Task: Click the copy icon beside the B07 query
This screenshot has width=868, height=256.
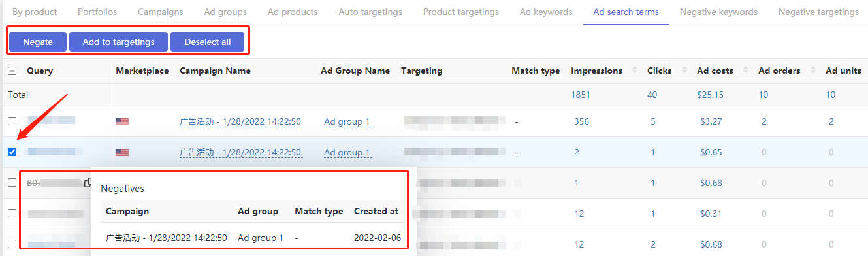Action: point(88,183)
